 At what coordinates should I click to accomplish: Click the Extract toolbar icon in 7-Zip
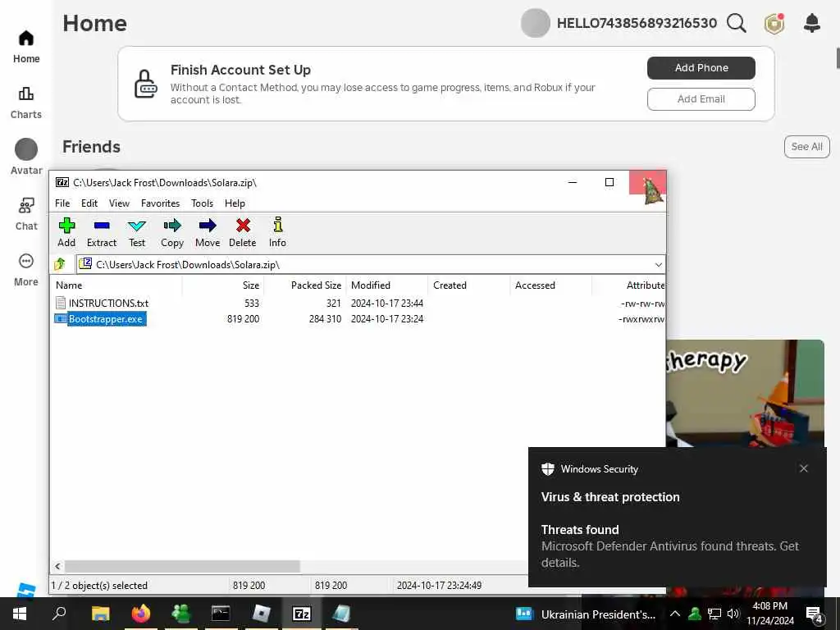click(101, 232)
